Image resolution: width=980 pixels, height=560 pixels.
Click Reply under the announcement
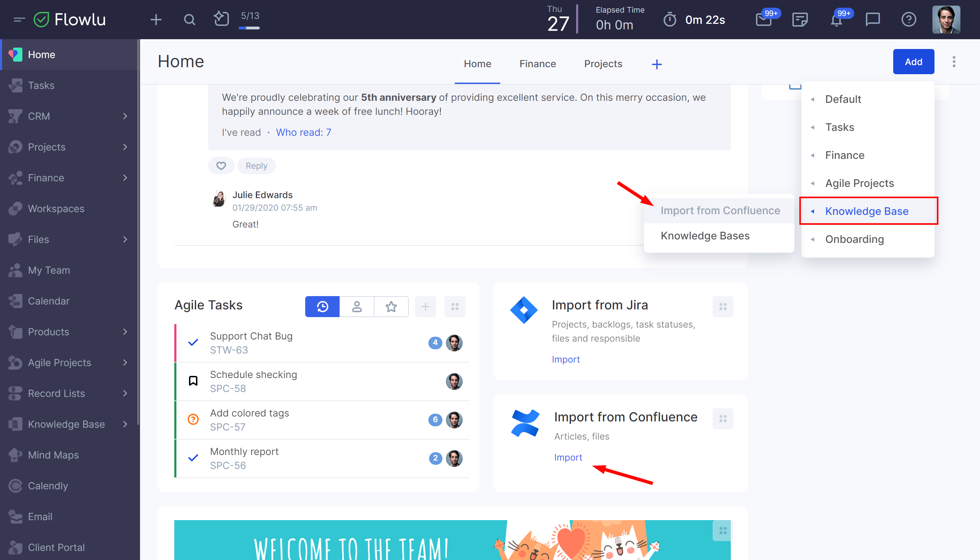[x=256, y=166]
